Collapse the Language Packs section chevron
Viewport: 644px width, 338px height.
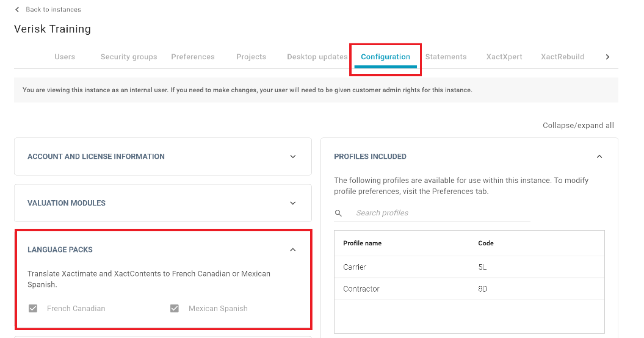pyautogui.click(x=293, y=250)
